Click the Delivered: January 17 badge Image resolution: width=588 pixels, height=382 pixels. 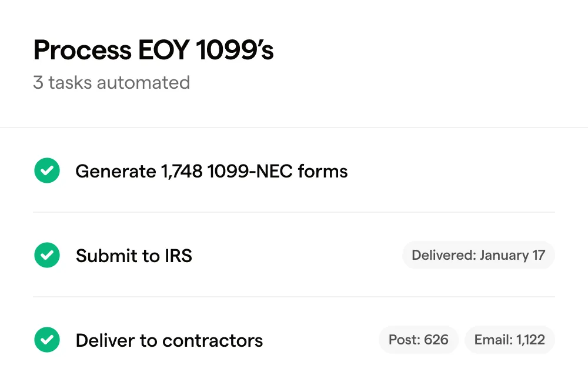tap(478, 255)
